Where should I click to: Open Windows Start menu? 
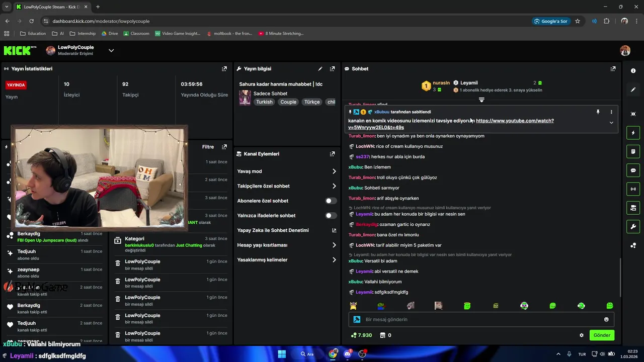click(x=282, y=354)
